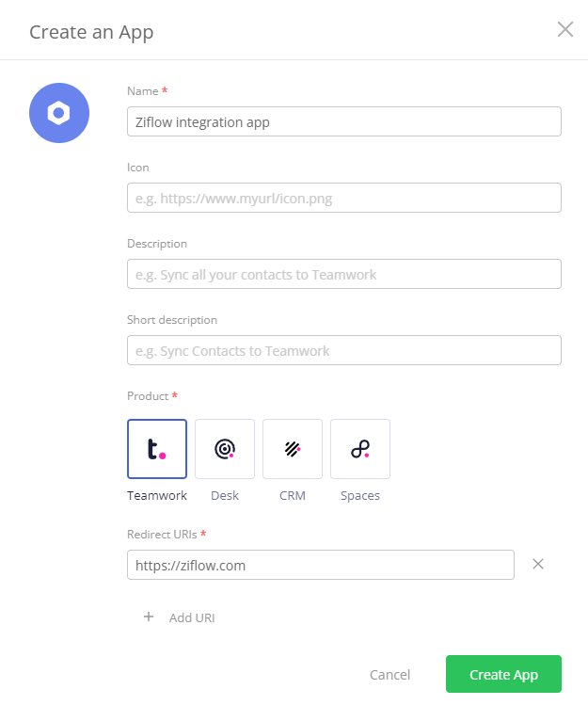Click the plus icon to add URI
This screenshot has width=588, height=721.
tap(148, 617)
